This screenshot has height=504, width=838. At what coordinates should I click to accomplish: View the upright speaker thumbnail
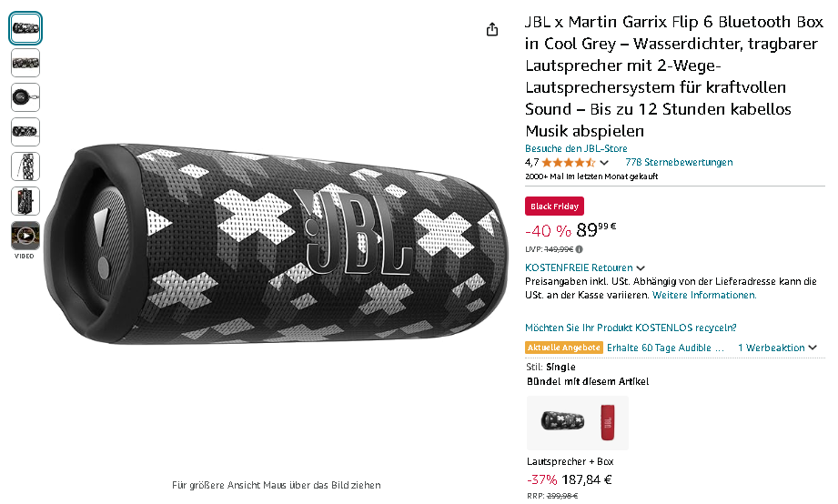[25, 166]
